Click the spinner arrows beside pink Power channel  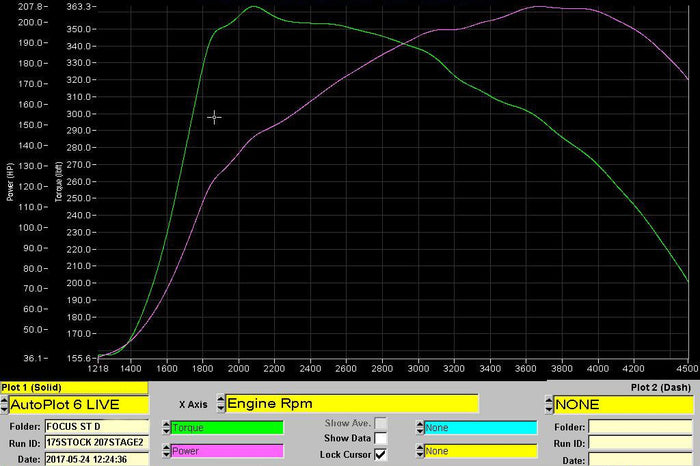tap(165, 451)
